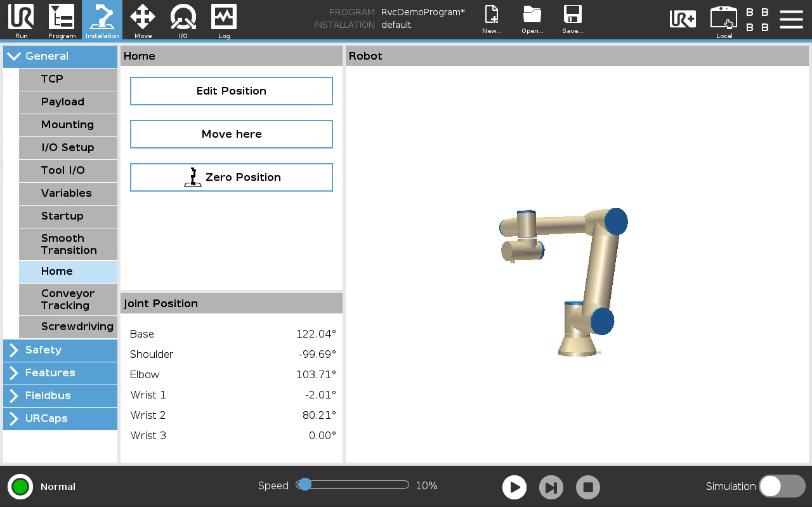Select TCP in the General list

click(x=68, y=79)
